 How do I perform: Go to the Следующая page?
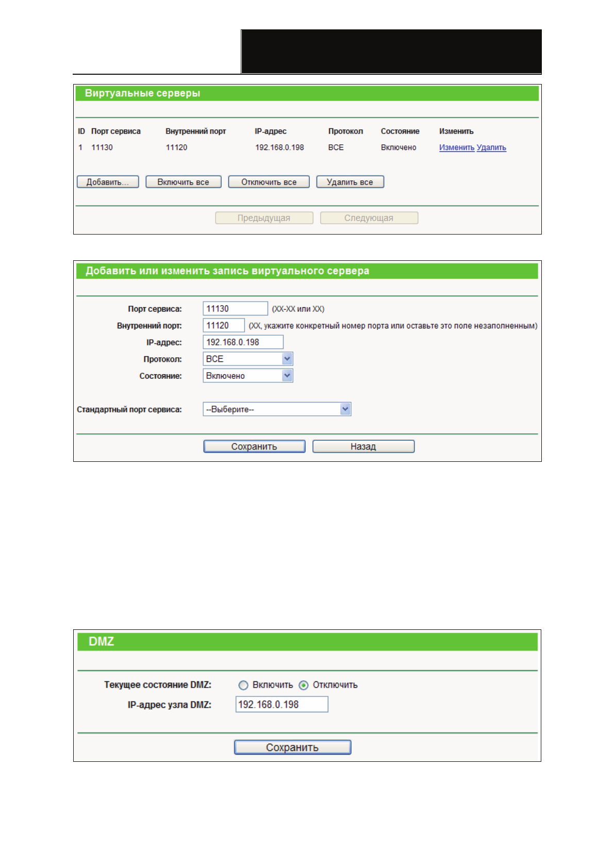(369, 218)
